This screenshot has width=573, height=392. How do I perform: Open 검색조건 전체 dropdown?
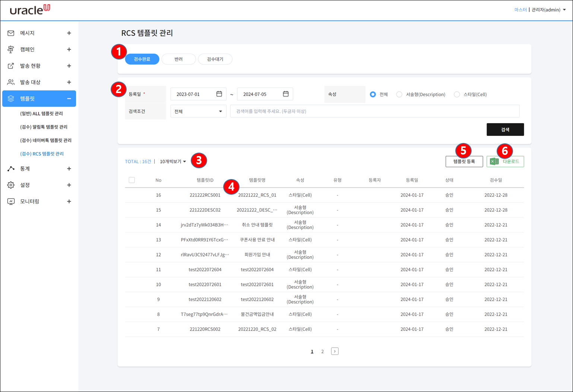pos(198,111)
